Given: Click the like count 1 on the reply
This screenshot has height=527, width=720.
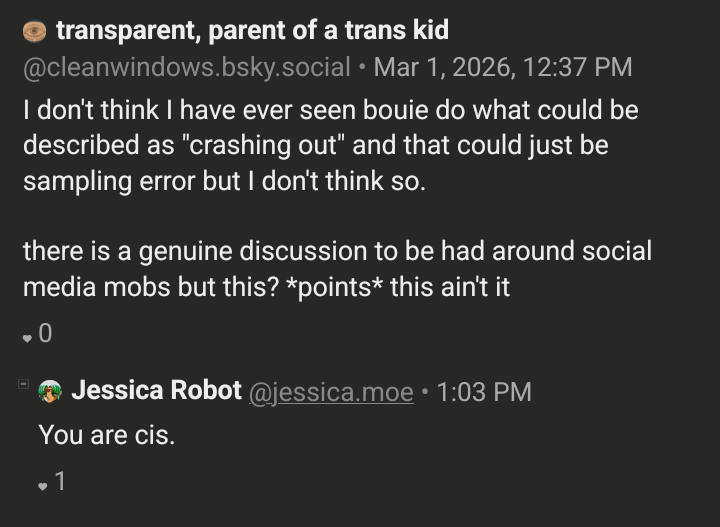Looking at the screenshot, I should click(60, 483).
